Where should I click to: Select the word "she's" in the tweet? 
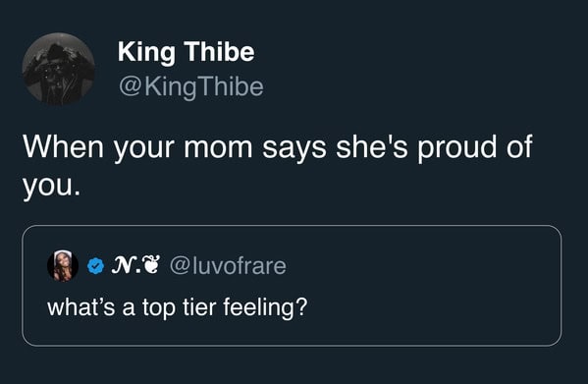(x=372, y=147)
